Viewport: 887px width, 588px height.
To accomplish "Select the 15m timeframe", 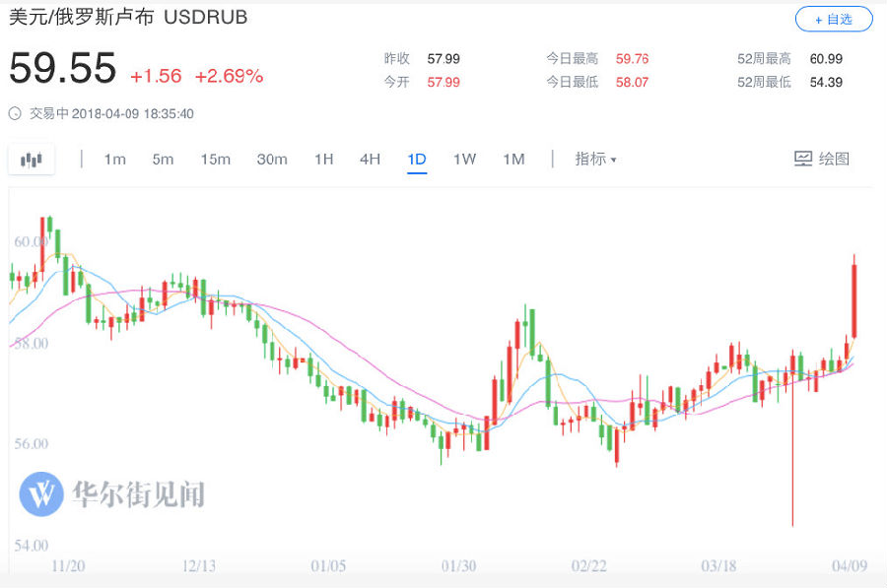I will 216,160.
